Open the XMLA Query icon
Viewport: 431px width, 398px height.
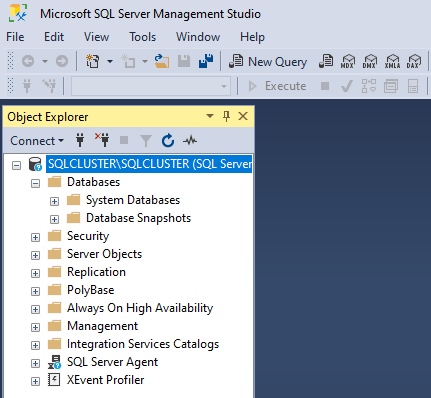click(392, 62)
